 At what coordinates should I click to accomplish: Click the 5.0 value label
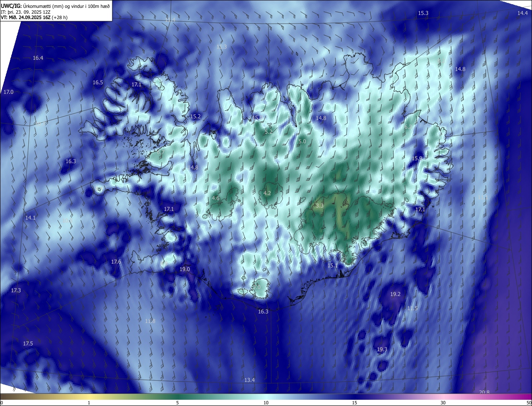tap(302, 142)
